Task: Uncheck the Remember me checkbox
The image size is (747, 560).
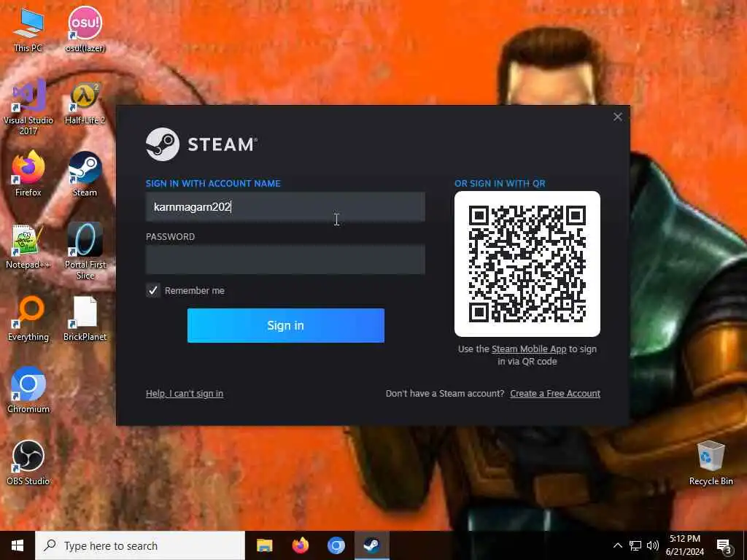Action: pos(153,290)
